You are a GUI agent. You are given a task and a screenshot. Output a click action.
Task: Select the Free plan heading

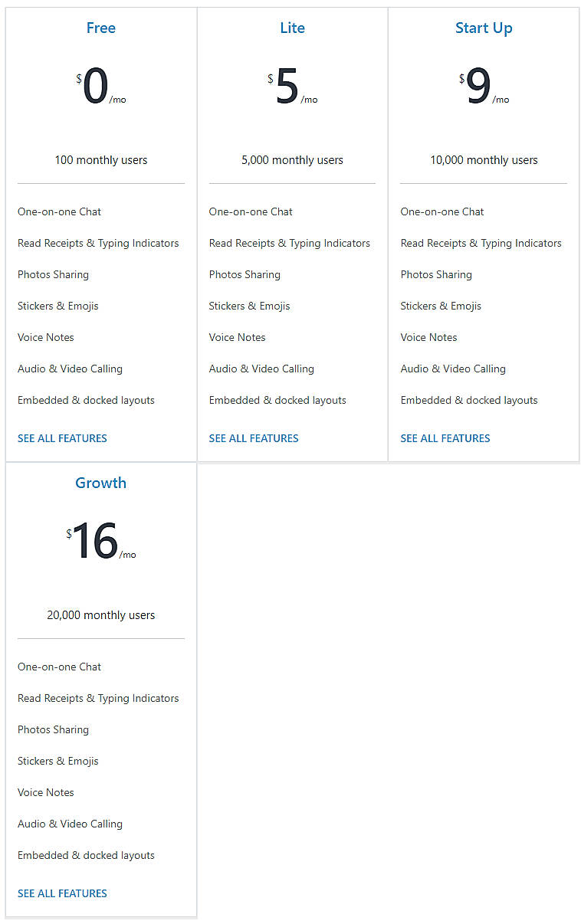point(100,28)
